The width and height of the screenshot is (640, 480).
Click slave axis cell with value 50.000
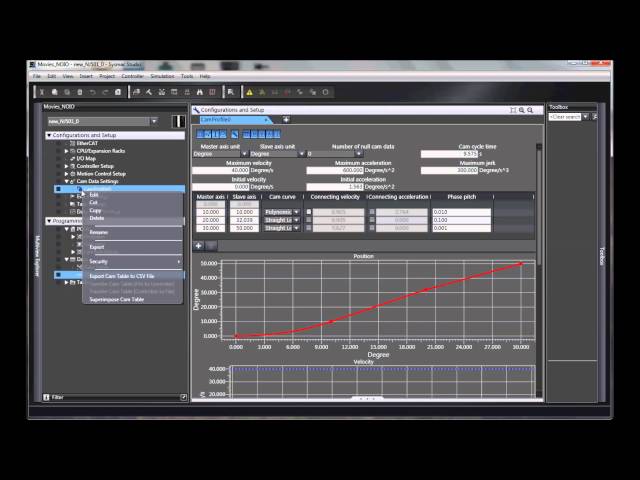[x=244, y=228]
